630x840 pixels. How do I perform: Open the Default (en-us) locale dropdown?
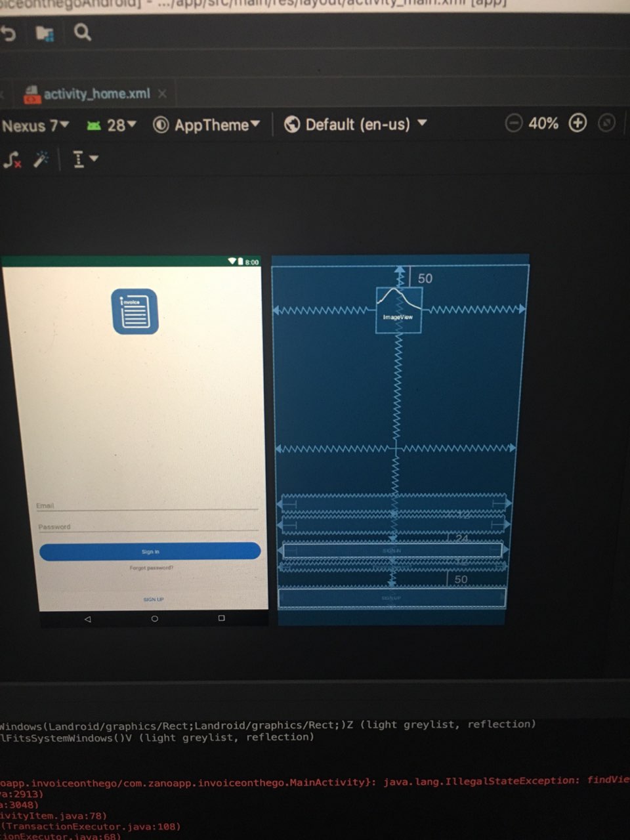pyautogui.click(x=356, y=124)
